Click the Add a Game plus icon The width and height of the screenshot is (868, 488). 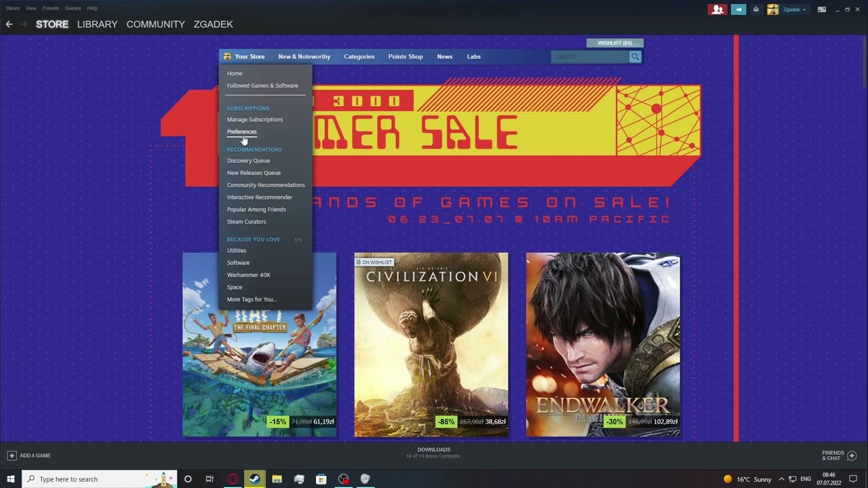[12, 455]
